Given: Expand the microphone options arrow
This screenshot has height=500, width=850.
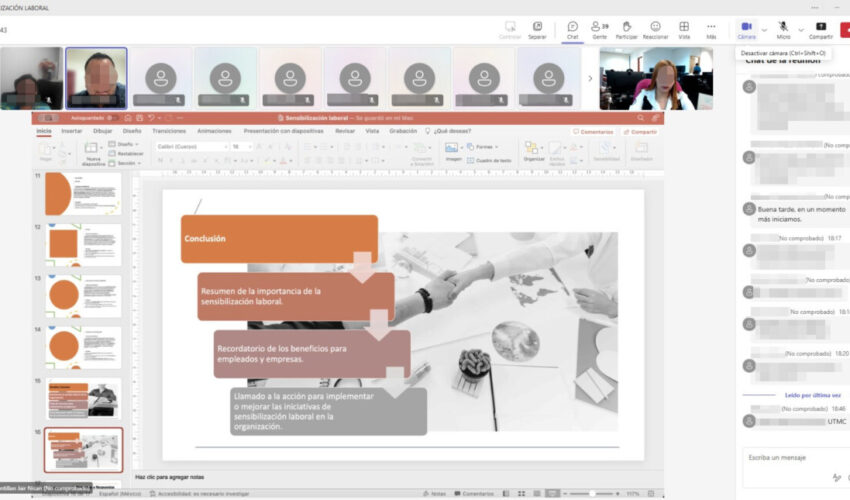Looking at the screenshot, I should (801, 30).
